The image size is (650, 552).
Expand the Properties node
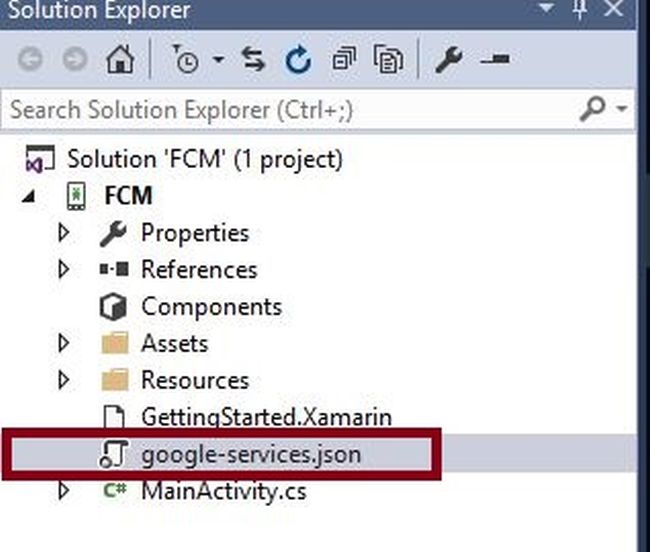pyautogui.click(x=64, y=233)
